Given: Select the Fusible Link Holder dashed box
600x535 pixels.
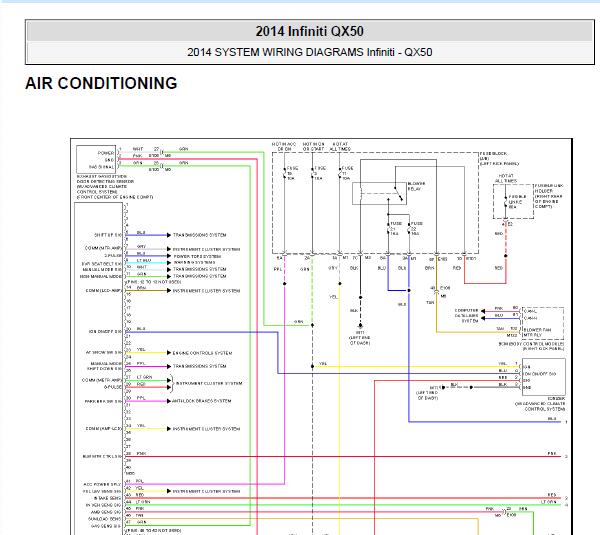Looking at the screenshot, I should tap(513, 201).
